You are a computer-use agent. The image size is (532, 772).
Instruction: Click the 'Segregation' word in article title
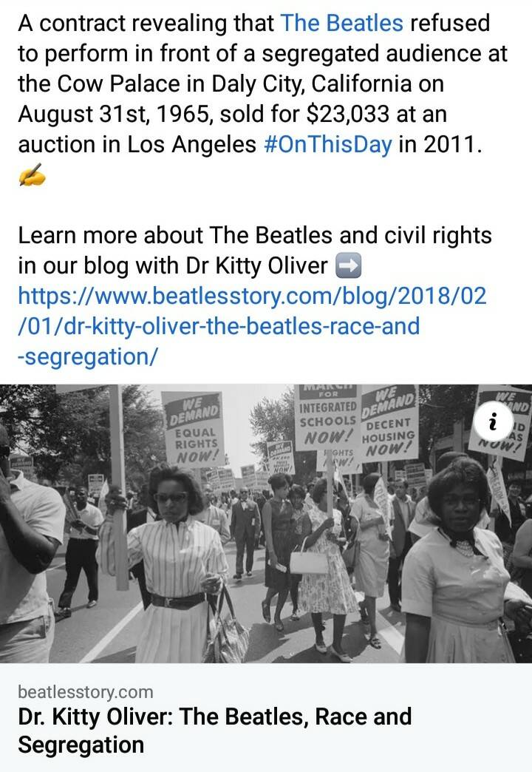81,745
